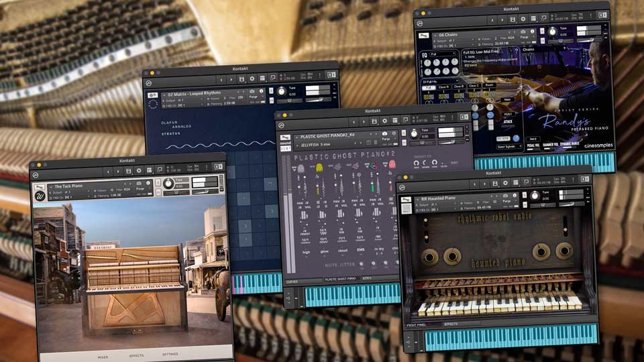Open wrench edit icon of RR Haunted Piano

point(406,199)
